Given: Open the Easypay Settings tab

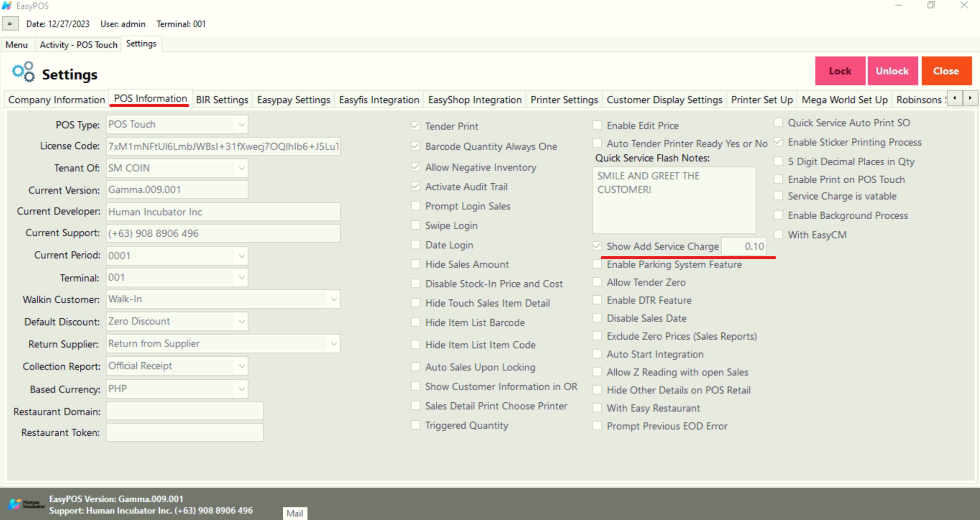Looking at the screenshot, I should [x=294, y=99].
